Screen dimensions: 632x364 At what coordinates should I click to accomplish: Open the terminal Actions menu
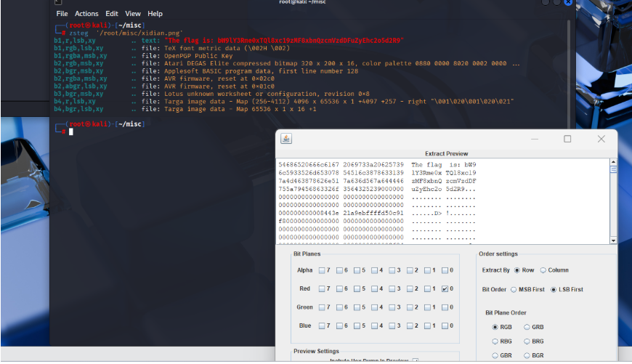click(86, 14)
